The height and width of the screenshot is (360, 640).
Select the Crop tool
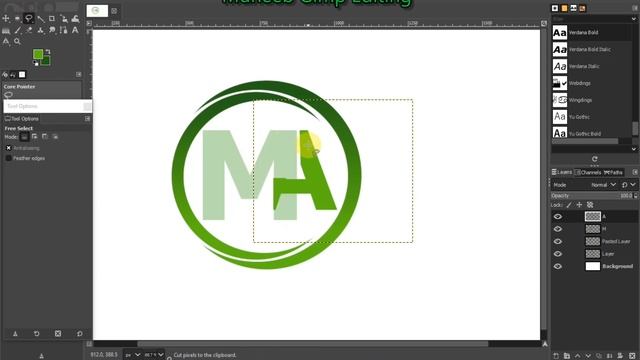pyautogui.click(x=52, y=18)
